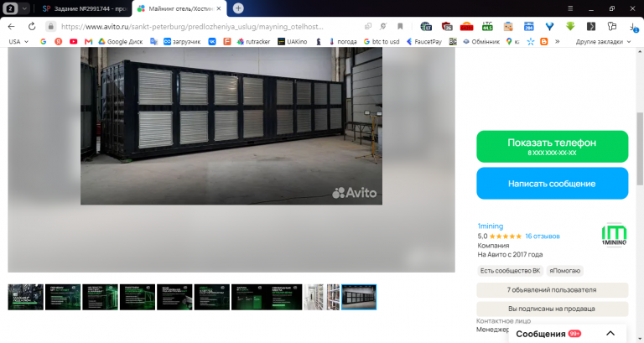
Task: Open the Google bookmark icon
Action: (43, 41)
